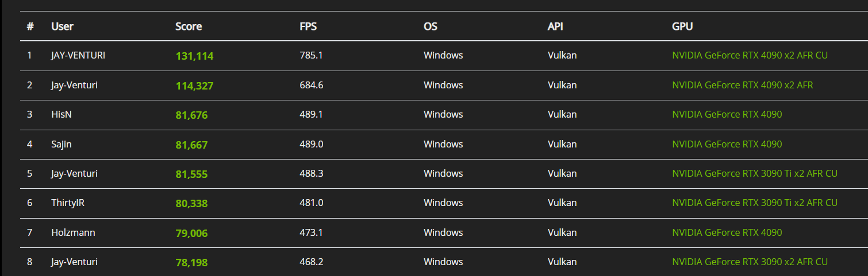This screenshot has height=276, width=868.
Task: Open HisN's score of 81,676
Action: (x=191, y=115)
